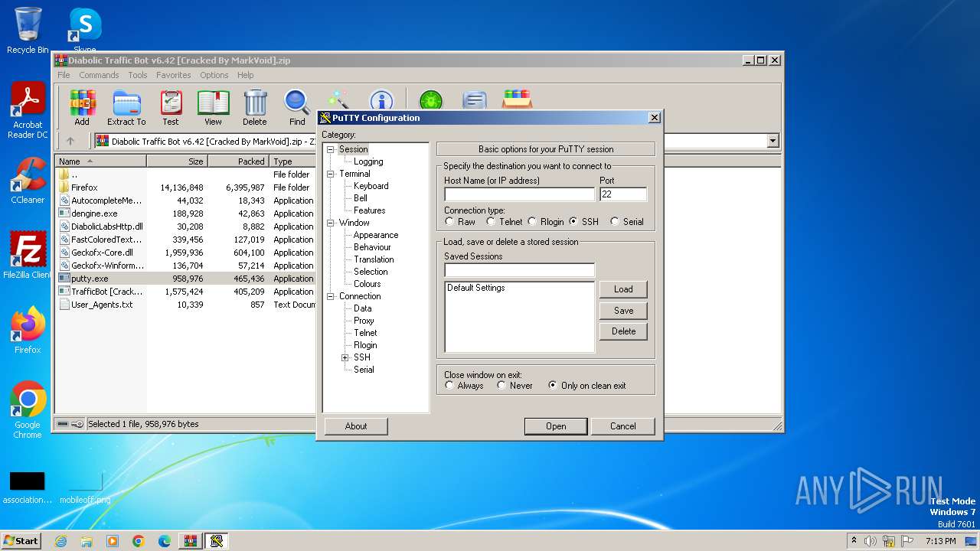Viewport: 980px width, 551px height.
Task: Open the Tools menu in WinRAR
Action: (138, 75)
